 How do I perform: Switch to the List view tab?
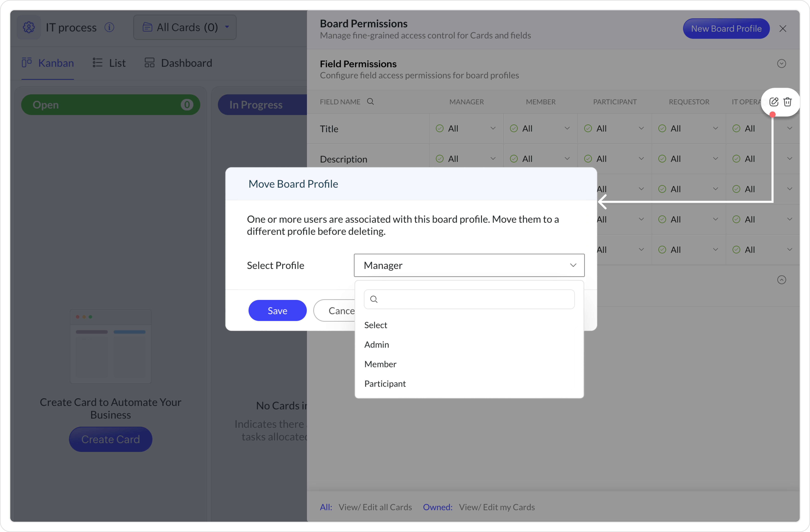click(109, 63)
